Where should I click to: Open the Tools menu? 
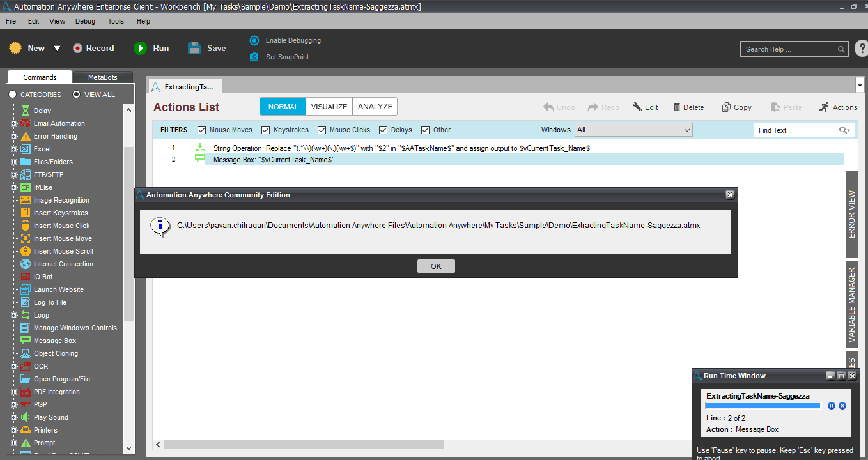pyautogui.click(x=116, y=21)
